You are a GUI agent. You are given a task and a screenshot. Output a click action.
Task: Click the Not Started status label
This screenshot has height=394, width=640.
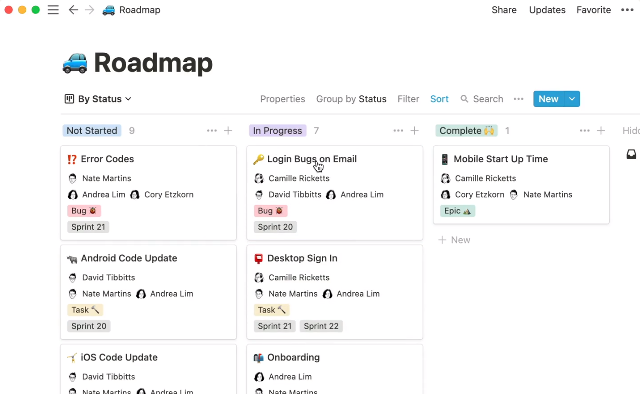point(92,131)
